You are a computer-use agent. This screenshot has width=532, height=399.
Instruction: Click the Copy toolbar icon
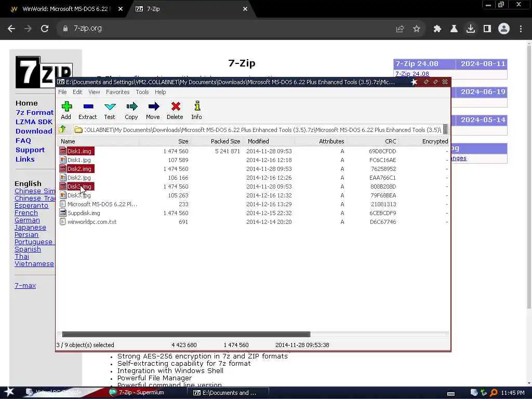[131, 110]
